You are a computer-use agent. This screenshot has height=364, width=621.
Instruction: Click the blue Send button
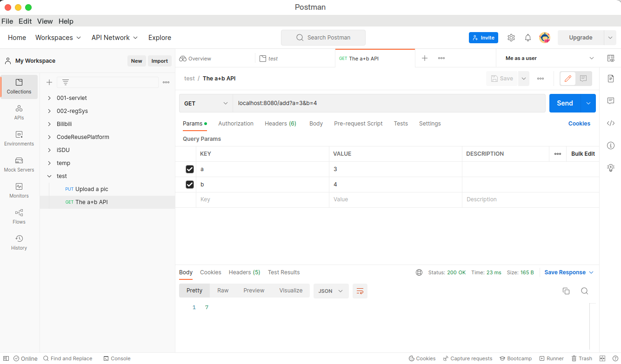pos(565,103)
